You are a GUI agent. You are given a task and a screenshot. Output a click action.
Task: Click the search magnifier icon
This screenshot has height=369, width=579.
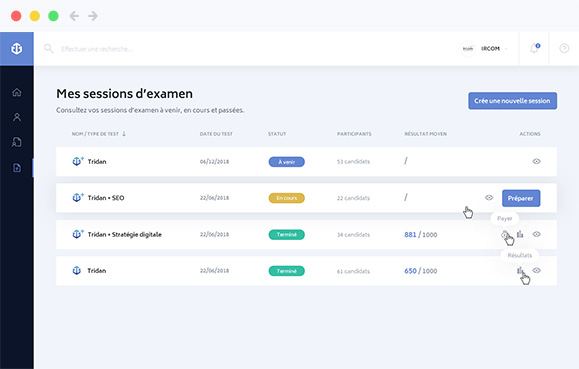(49, 48)
